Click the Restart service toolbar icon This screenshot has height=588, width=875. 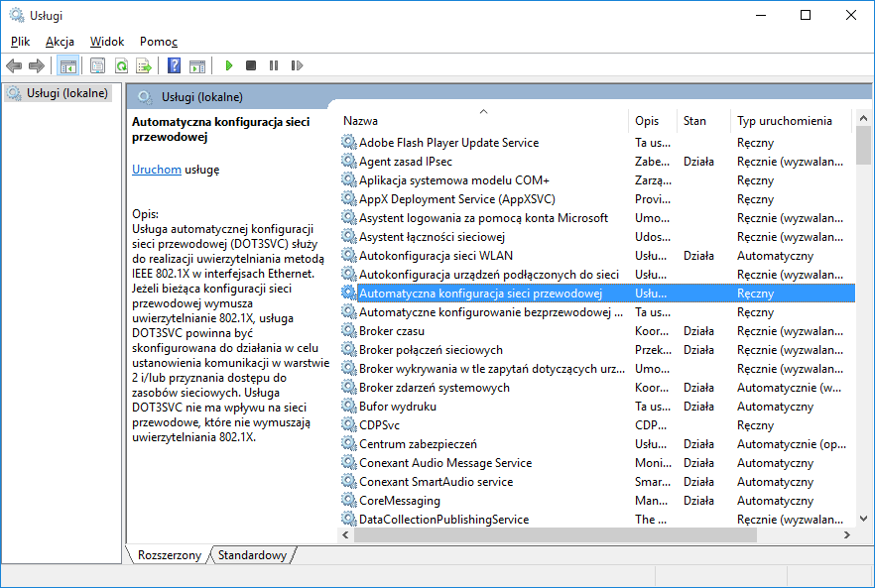[x=297, y=65]
